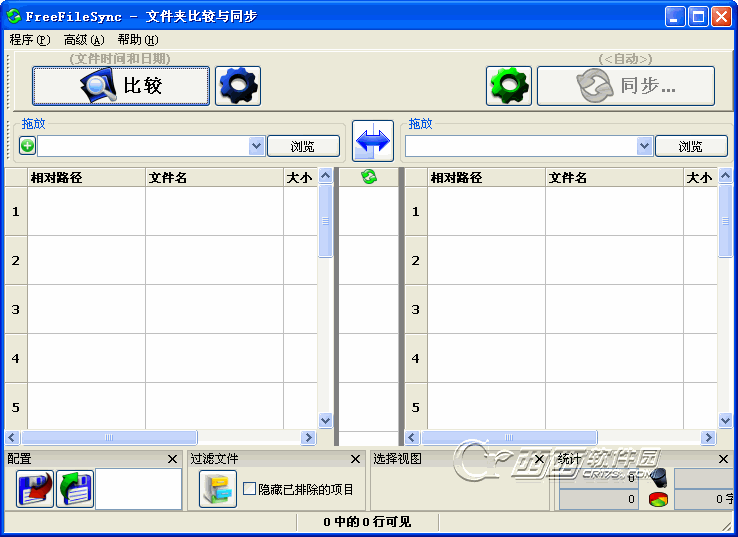This screenshot has width=738, height=537.
Task: Click right grid vertical scrollbar down arrow
Action: [x=725, y=420]
